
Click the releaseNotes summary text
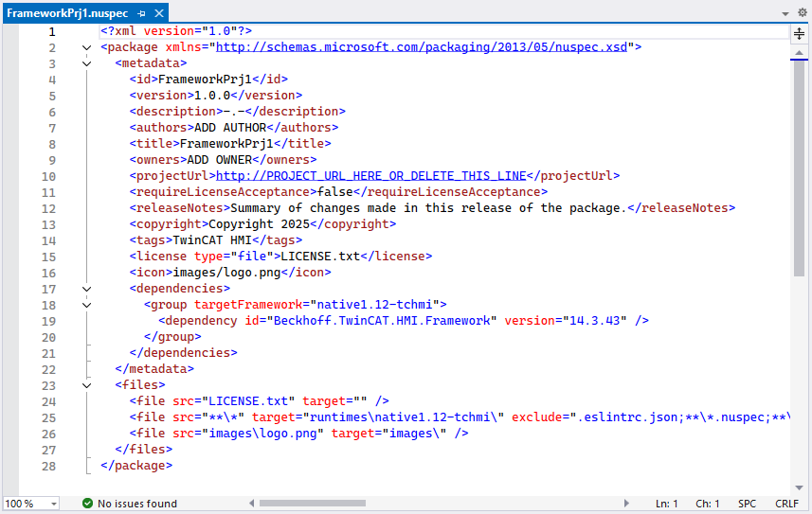pyautogui.click(x=428, y=208)
